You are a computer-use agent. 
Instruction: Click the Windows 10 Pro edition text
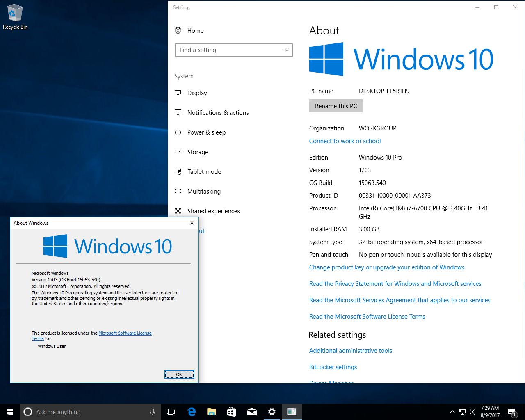tap(381, 157)
